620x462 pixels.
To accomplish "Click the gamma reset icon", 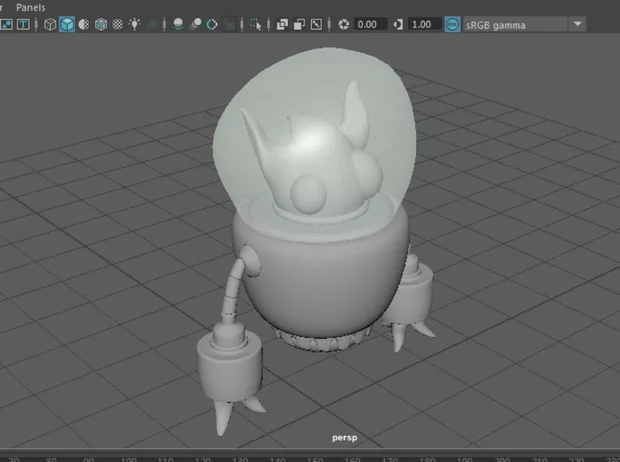I will pyautogui.click(x=400, y=24).
